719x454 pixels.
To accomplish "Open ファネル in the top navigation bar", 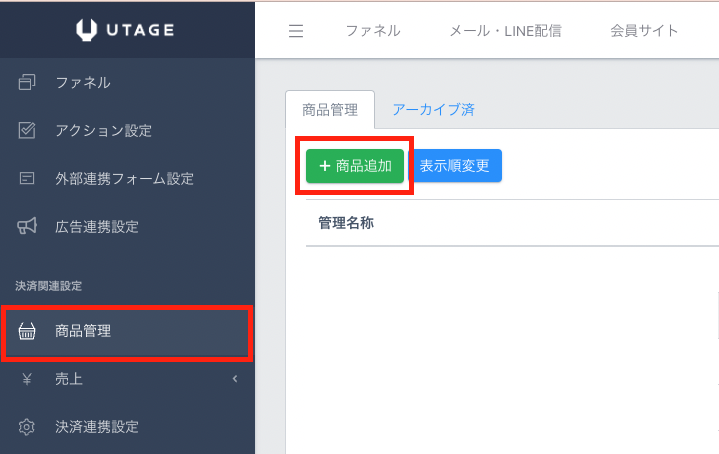I will coord(373,31).
